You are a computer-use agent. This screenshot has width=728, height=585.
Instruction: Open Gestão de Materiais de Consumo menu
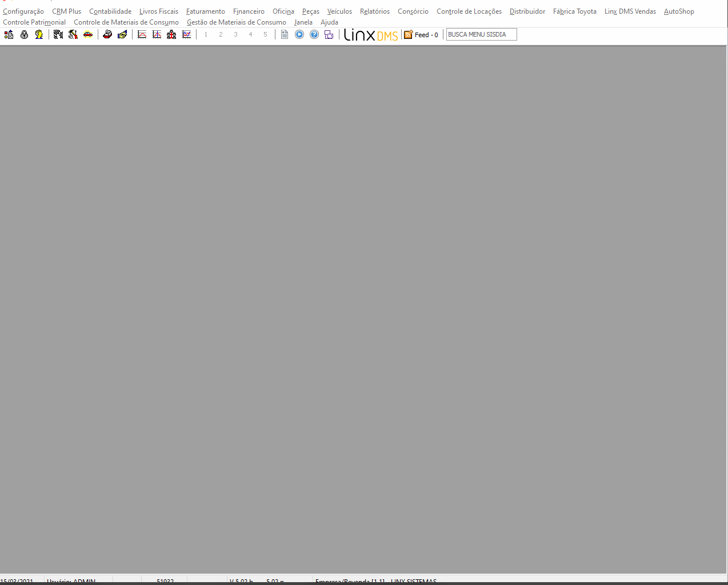point(237,22)
